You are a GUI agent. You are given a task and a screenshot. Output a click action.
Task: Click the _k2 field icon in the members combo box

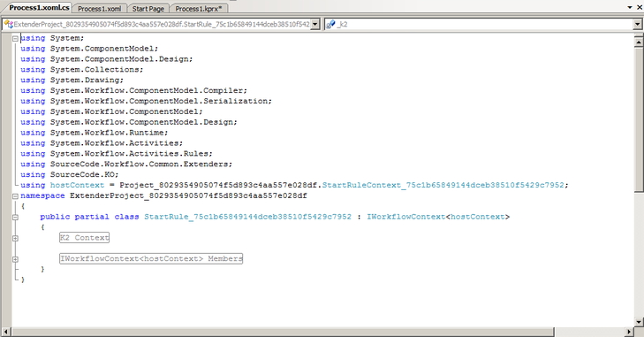(330, 24)
